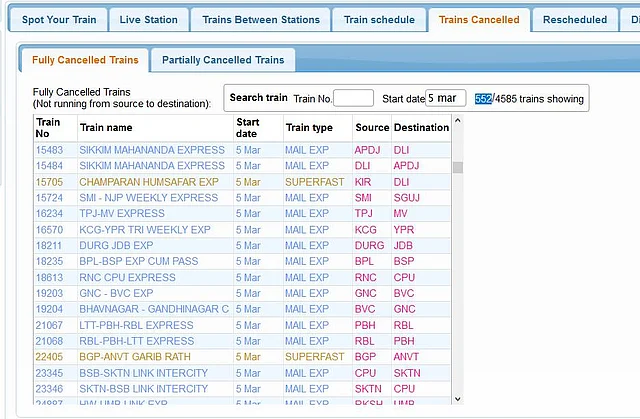Open train number 16234
640x419 pixels.
49,213
